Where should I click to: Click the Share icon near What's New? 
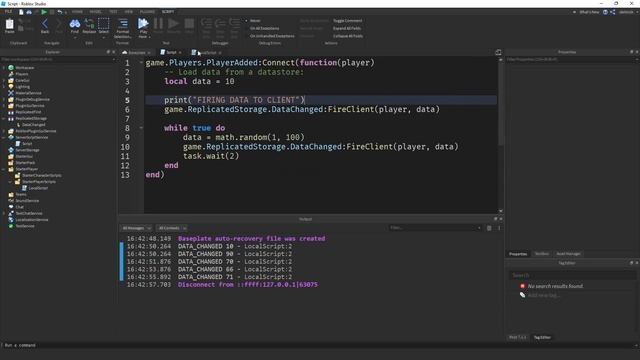613,12
